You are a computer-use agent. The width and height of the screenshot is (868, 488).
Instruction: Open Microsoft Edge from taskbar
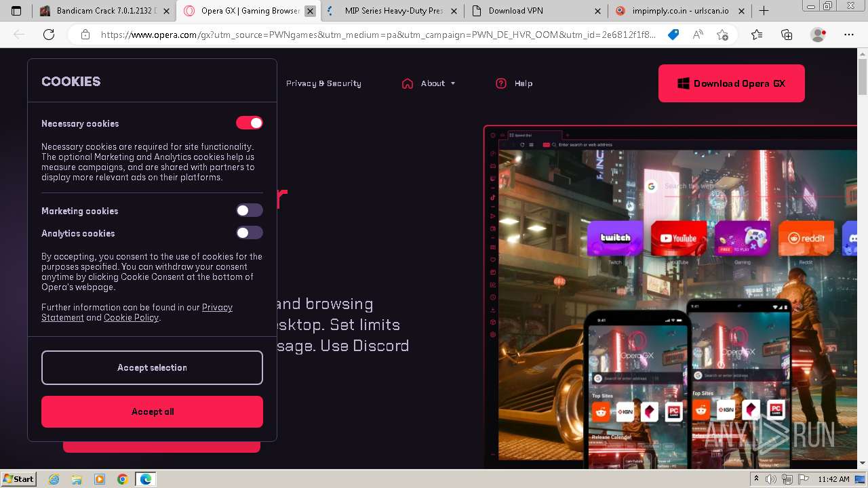click(145, 479)
